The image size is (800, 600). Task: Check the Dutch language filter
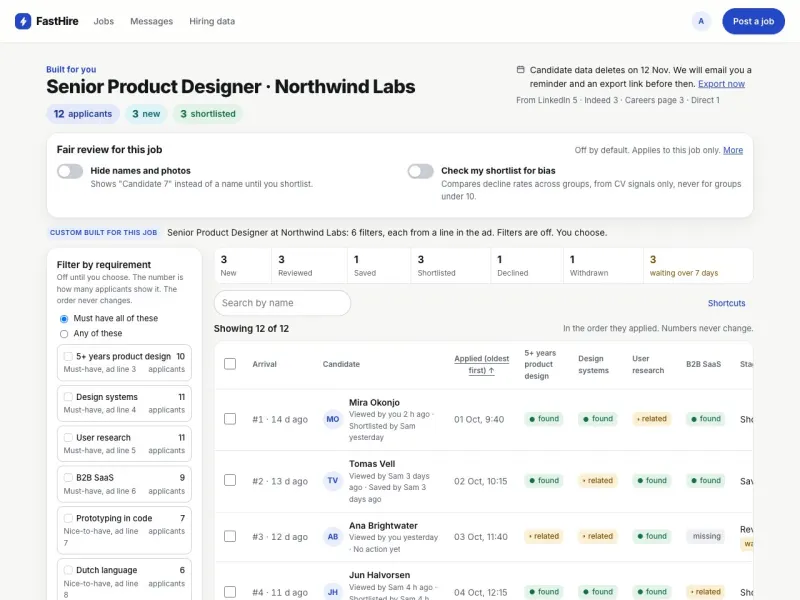point(68,570)
